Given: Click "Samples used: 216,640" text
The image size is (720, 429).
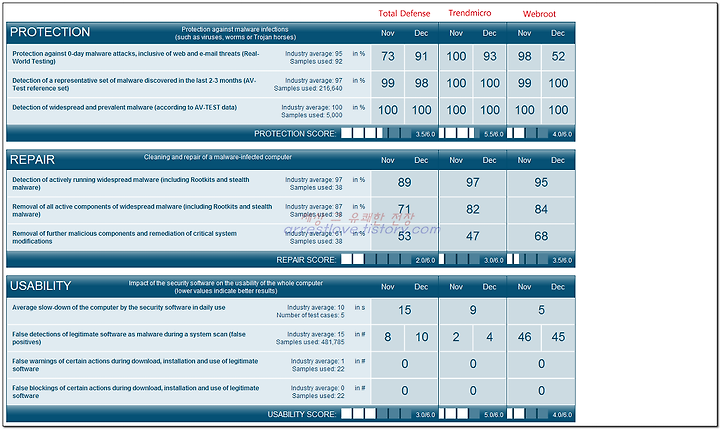Looking at the screenshot, I should (x=308, y=88).
